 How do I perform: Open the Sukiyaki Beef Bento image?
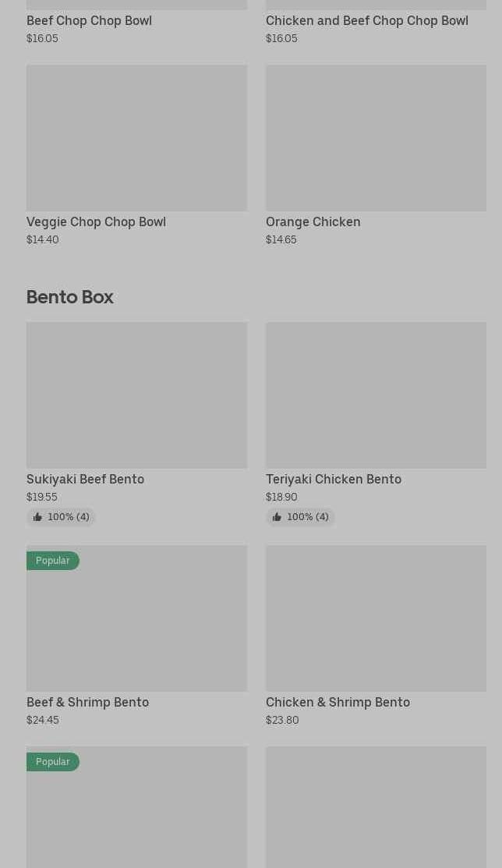(136, 395)
